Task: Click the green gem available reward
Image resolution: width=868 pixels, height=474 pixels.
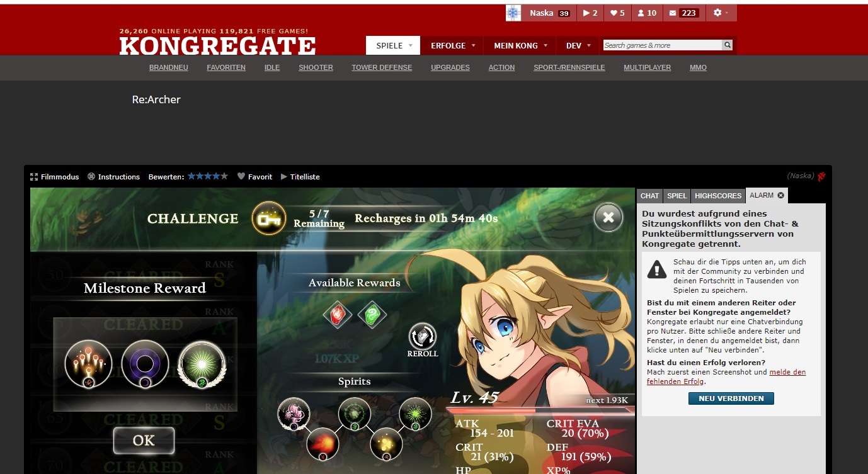Action: click(372, 315)
